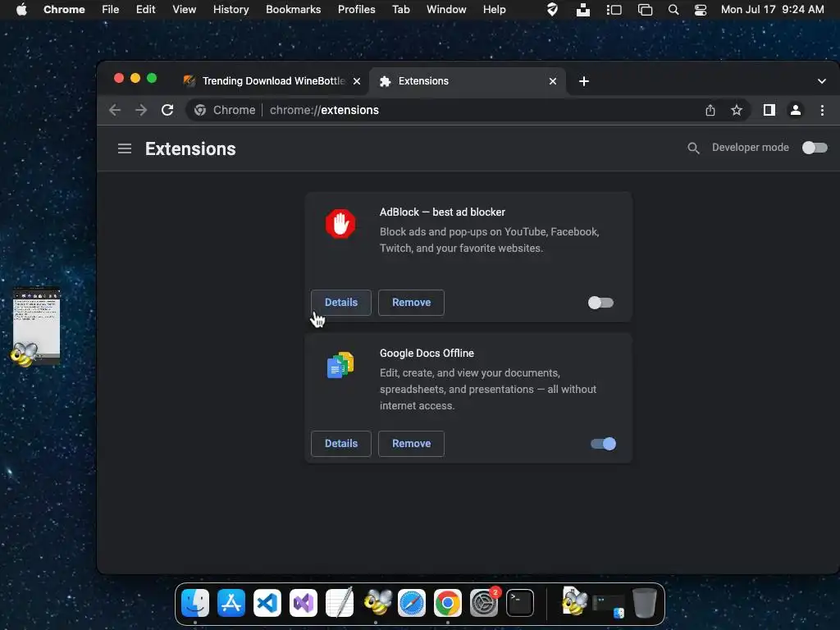Open TextEdit from the Dock
This screenshot has height=630, width=840.
(x=339, y=603)
